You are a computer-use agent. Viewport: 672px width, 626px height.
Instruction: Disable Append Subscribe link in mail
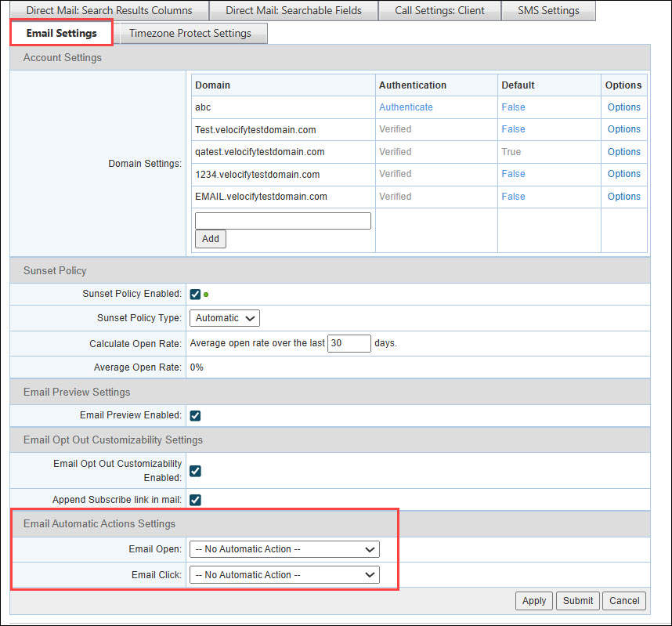(x=196, y=500)
